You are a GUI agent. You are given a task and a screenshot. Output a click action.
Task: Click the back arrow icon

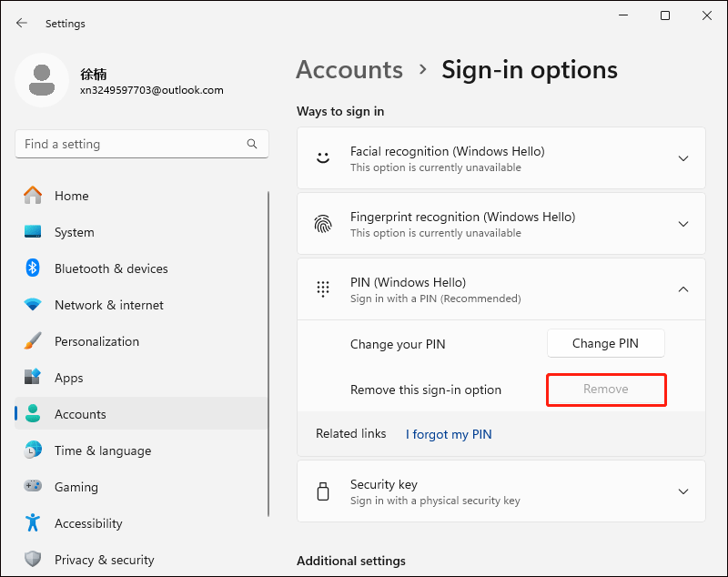[22, 24]
